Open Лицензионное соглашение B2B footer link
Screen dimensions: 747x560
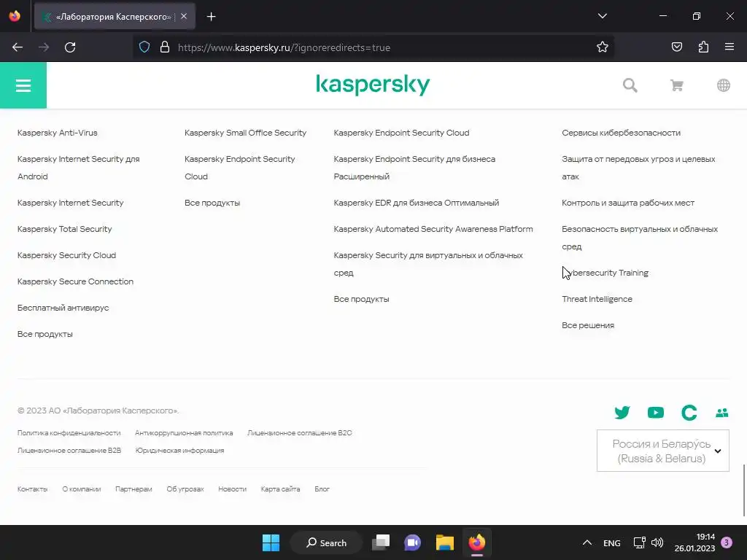(x=69, y=451)
